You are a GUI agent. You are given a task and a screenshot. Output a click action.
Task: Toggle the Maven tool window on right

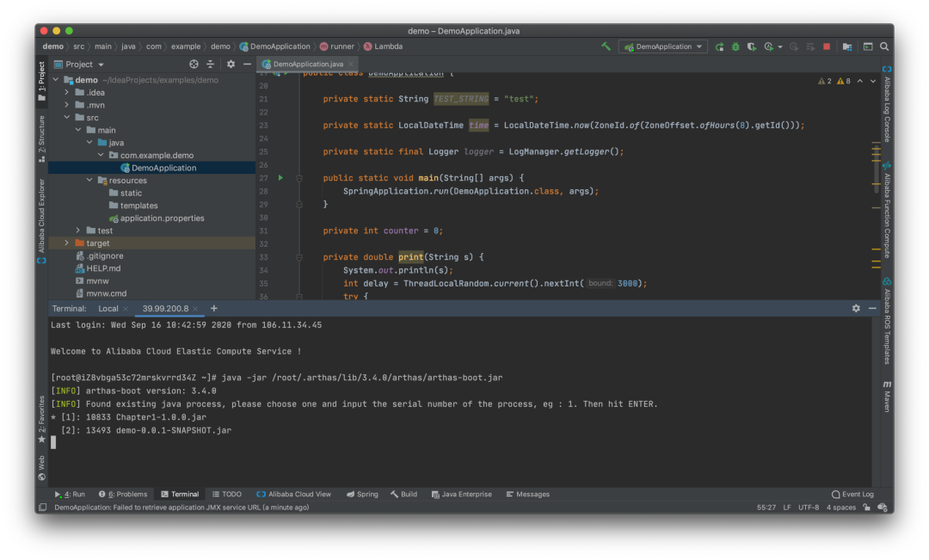click(887, 396)
